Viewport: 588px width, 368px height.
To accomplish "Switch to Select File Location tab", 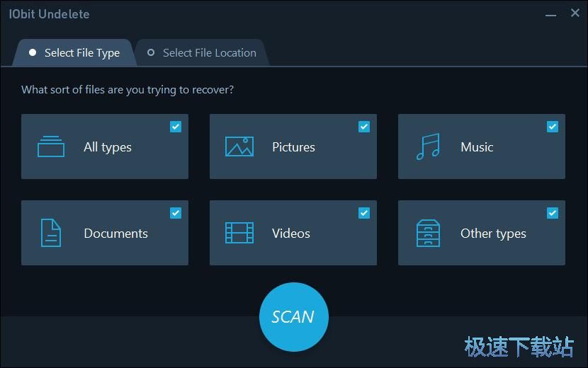I will [x=202, y=53].
